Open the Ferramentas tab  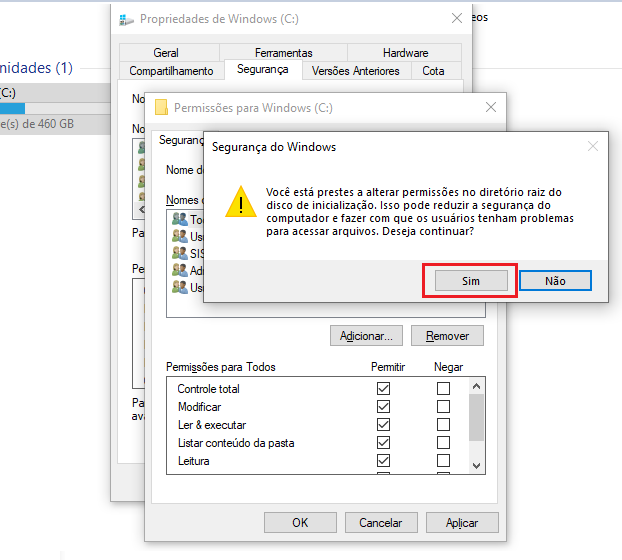283,52
